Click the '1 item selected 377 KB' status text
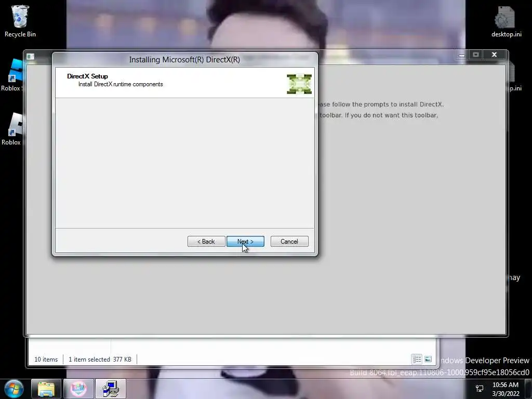532x399 pixels. pos(100,360)
